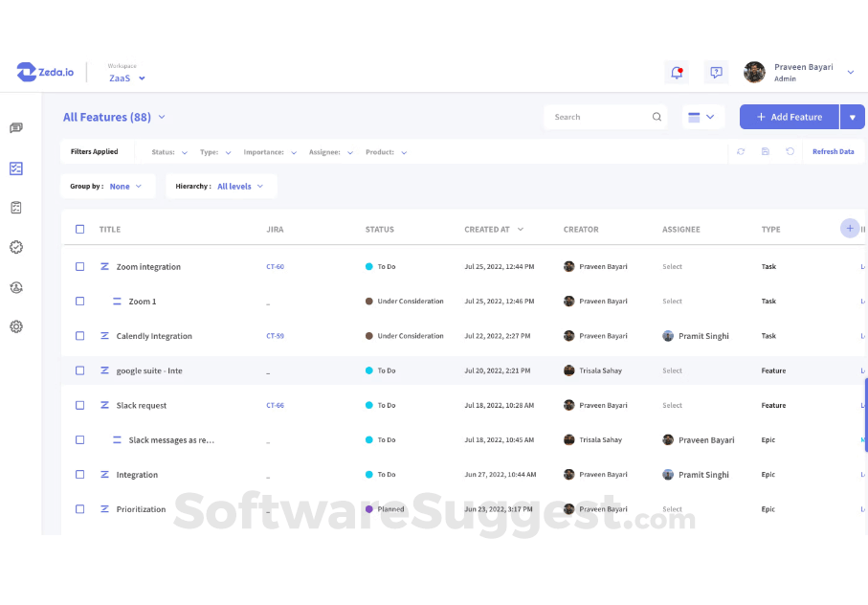The height and width of the screenshot is (605, 868).
Task: Select the Features checklist icon in sidebar
Action: [15, 168]
